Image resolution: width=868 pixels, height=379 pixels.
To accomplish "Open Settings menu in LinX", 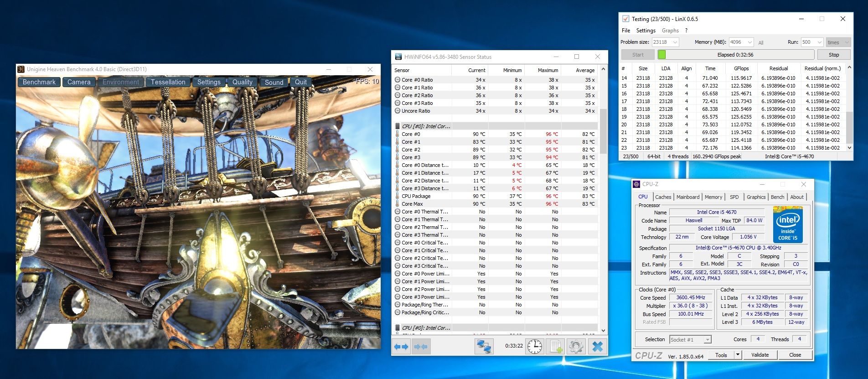I will 646,31.
